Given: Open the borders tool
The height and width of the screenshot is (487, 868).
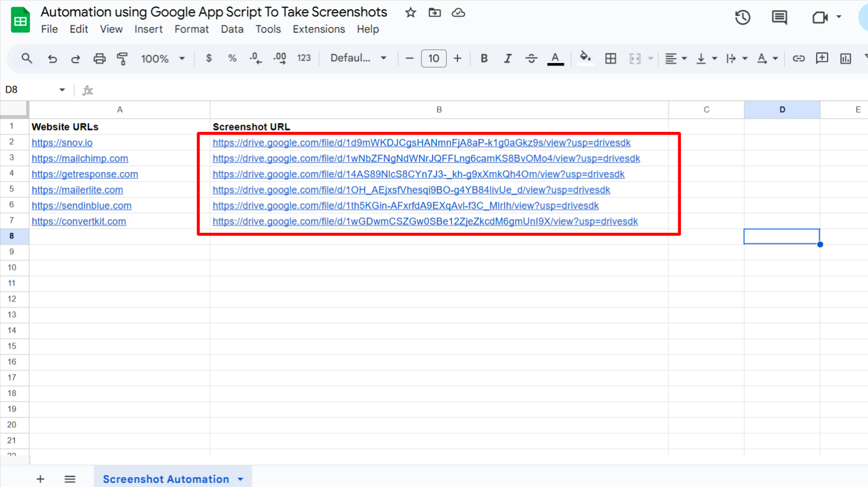Looking at the screenshot, I should point(610,59).
